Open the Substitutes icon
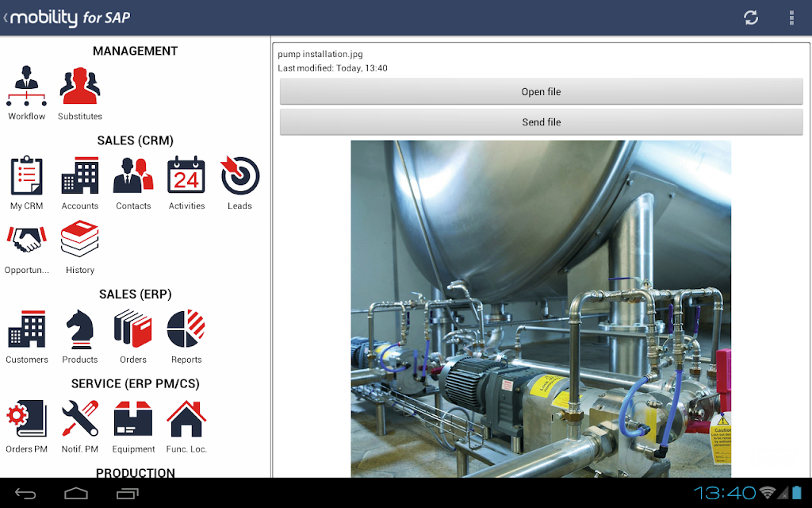The width and height of the screenshot is (812, 508). coord(80,86)
